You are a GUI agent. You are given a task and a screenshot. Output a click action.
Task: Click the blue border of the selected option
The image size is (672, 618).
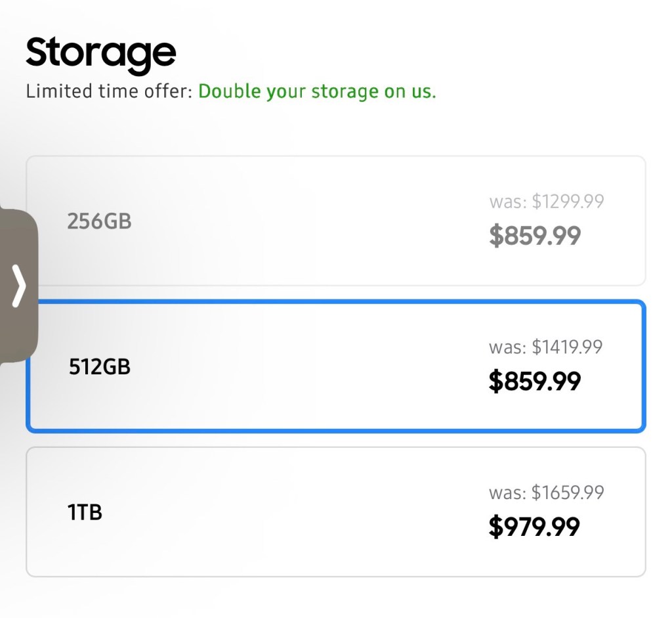335,303
